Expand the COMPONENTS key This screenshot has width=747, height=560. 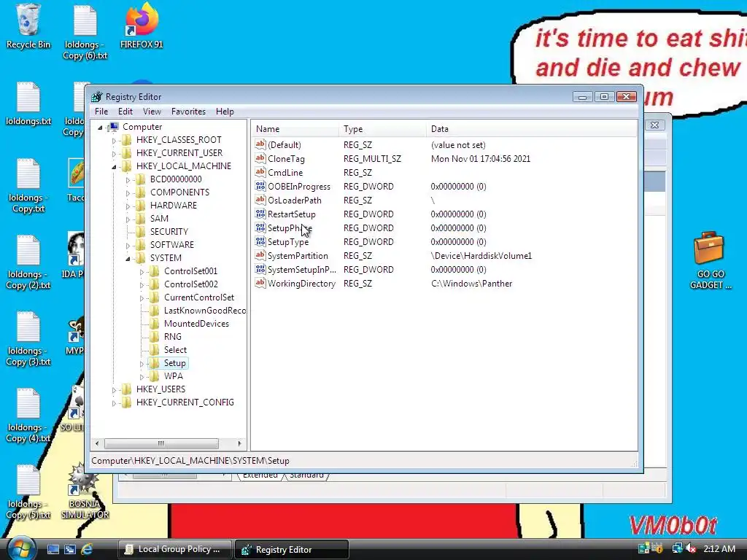tap(128, 192)
